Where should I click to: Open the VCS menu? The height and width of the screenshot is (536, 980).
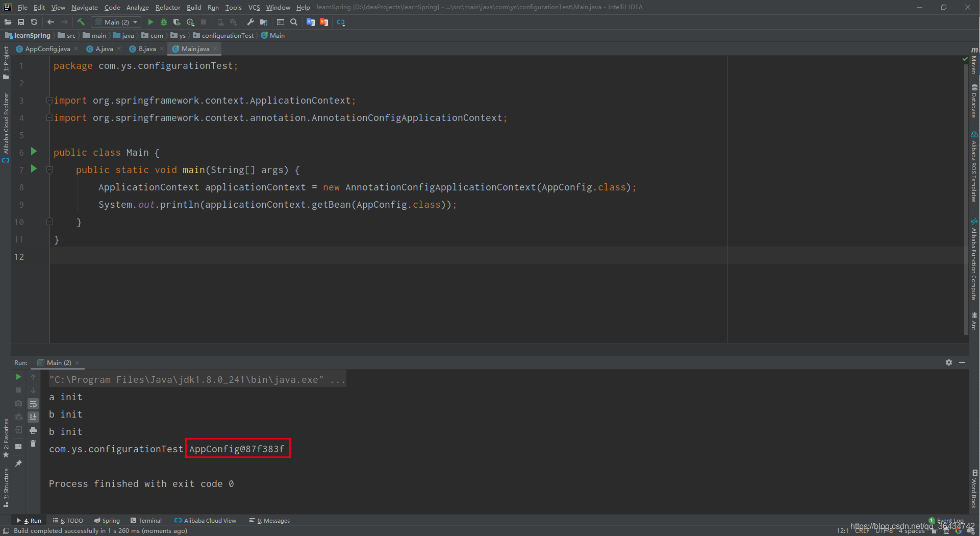click(254, 7)
